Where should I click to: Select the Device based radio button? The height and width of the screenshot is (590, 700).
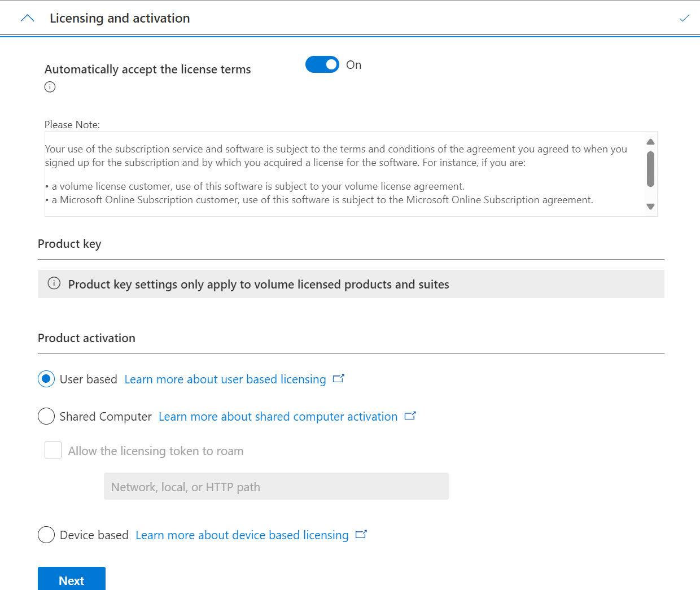pyautogui.click(x=46, y=535)
